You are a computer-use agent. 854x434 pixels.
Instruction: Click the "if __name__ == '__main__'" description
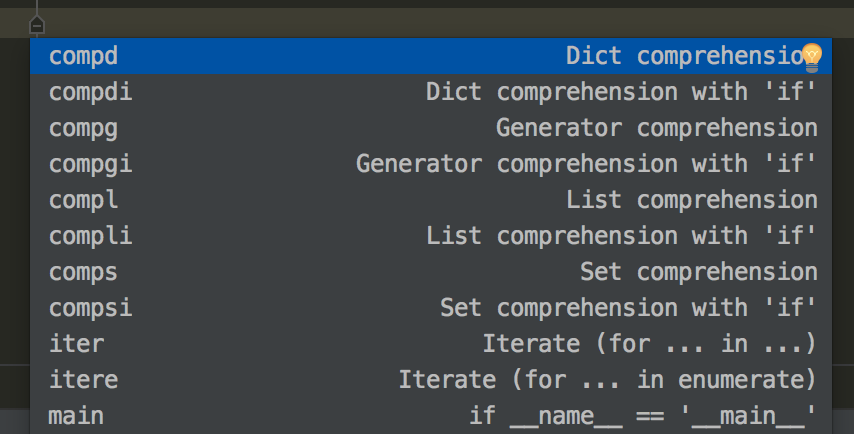tap(642, 415)
